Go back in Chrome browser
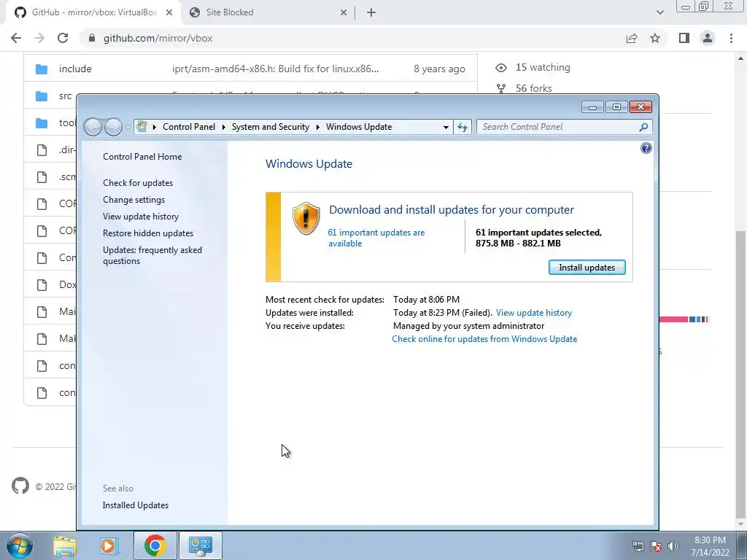Screen dimensions: 747x560 coord(16,38)
